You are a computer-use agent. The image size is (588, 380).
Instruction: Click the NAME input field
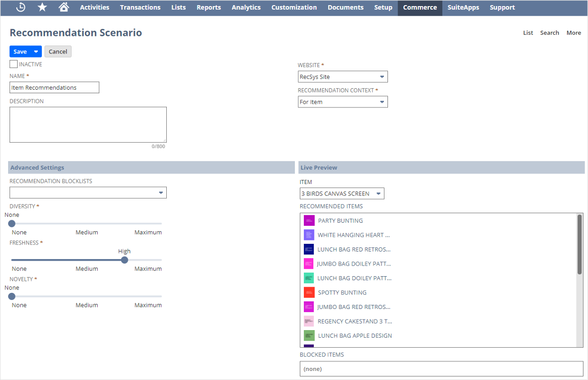tap(54, 87)
